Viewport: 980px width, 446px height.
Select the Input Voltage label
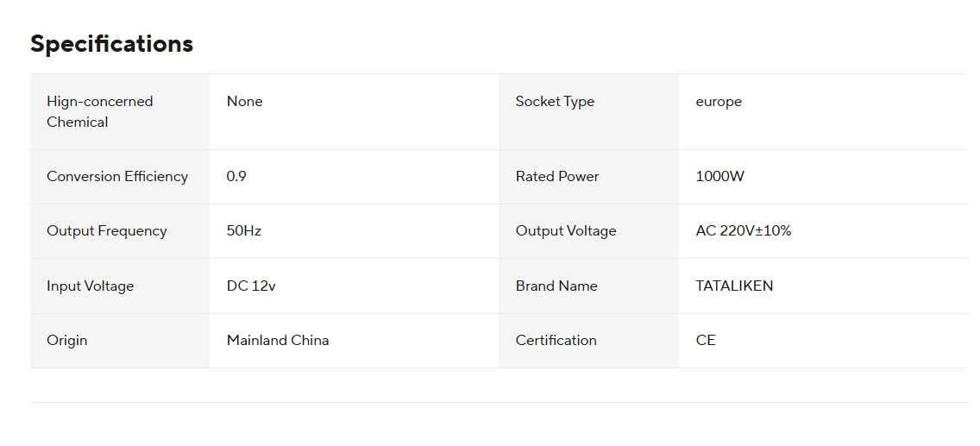[x=91, y=286]
